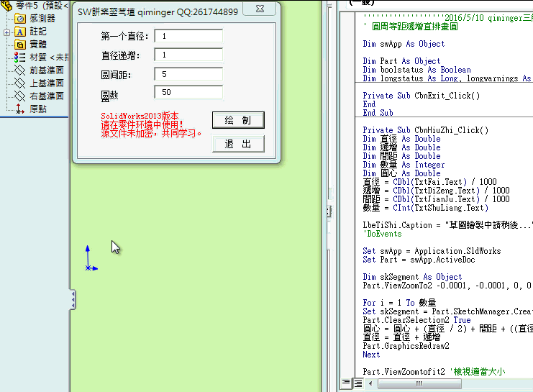Select the 原點 tree label
The image size is (533, 392).
tap(38, 109)
